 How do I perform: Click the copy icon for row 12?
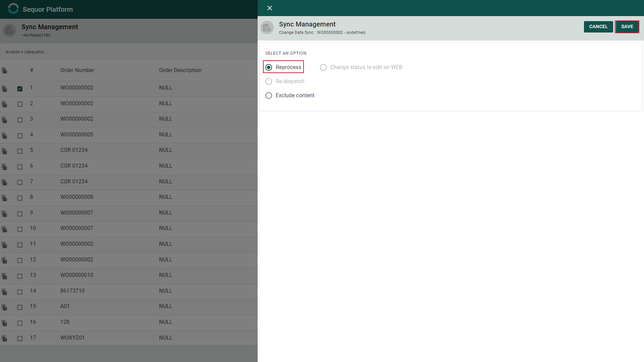(4, 260)
